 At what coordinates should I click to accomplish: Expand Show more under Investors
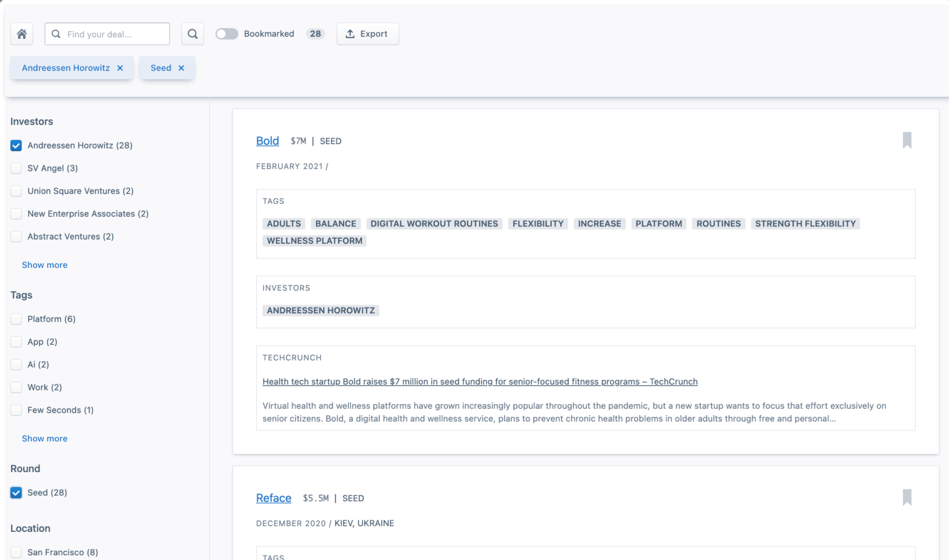pyautogui.click(x=44, y=265)
